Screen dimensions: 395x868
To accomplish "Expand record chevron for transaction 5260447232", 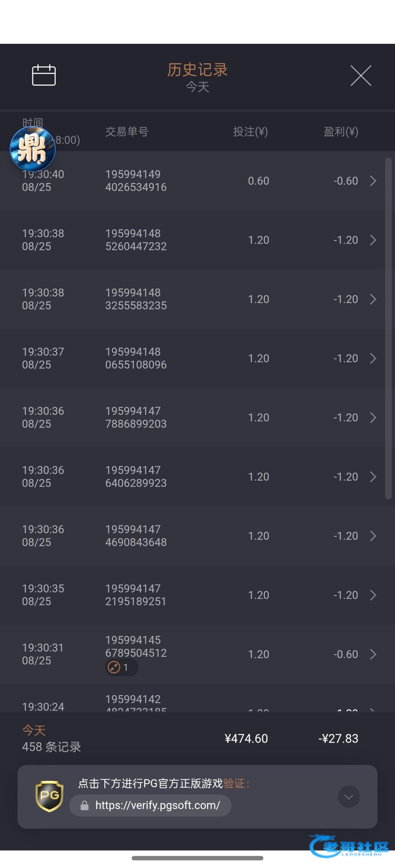I will click(x=373, y=240).
